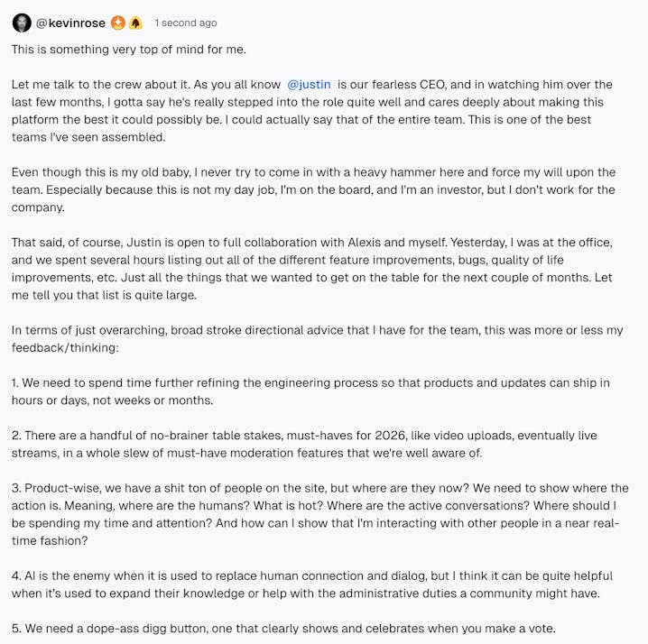The height and width of the screenshot is (644, 648).
Task: Open the @justin mention link
Action: 307,84
